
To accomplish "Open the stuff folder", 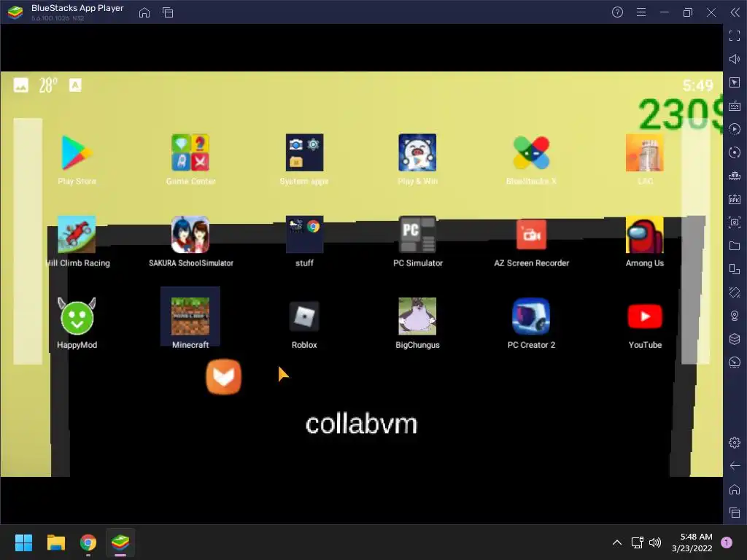I will (304, 235).
